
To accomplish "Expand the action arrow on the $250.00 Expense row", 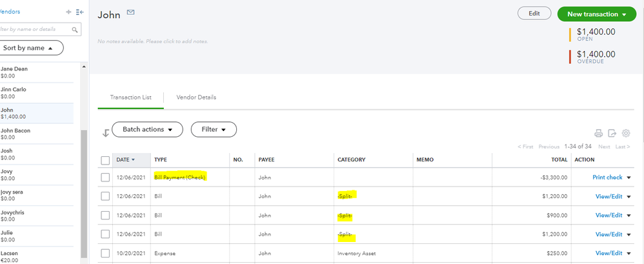I will click(x=629, y=254).
